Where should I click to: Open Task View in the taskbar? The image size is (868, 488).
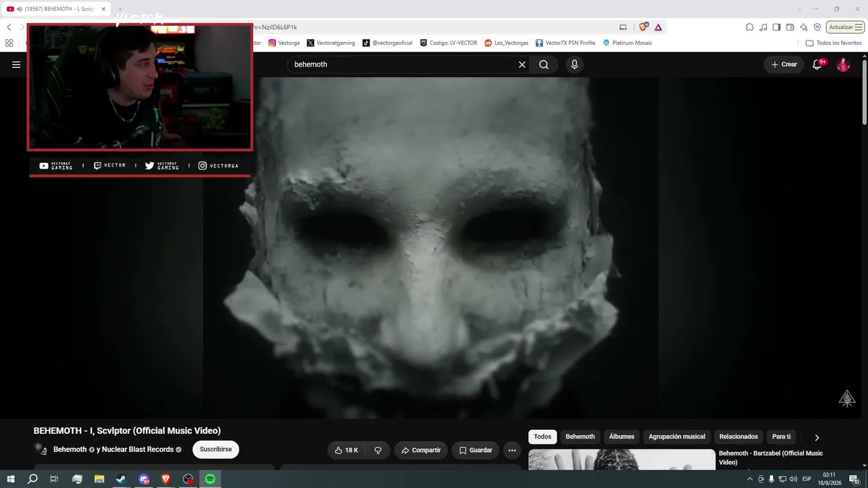pos(54,479)
